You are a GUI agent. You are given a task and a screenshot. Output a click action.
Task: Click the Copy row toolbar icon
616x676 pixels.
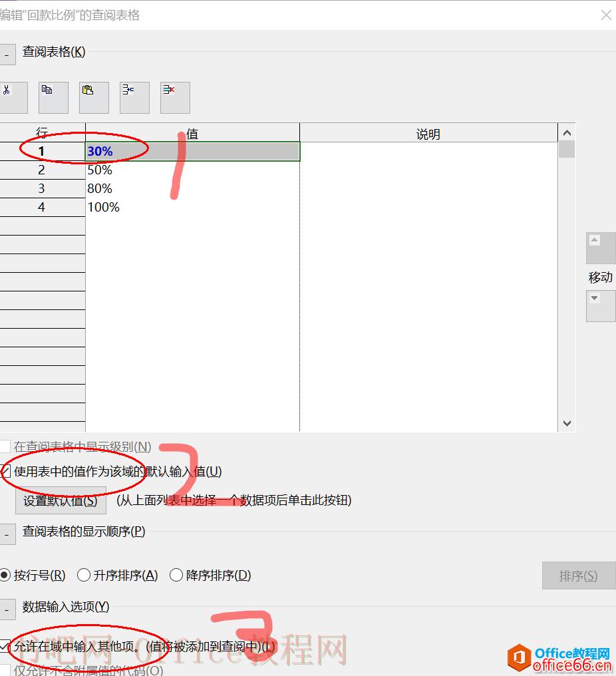pyautogui.click(x=53, y=98)
